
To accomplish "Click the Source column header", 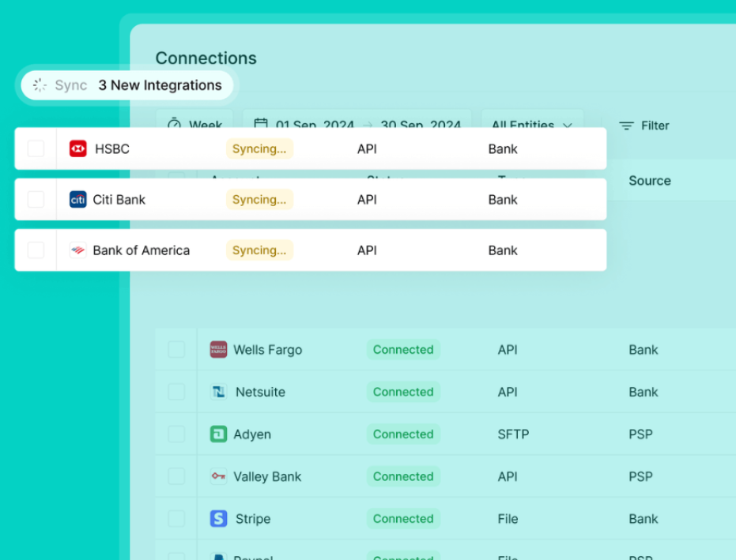I will coord(650,181).
